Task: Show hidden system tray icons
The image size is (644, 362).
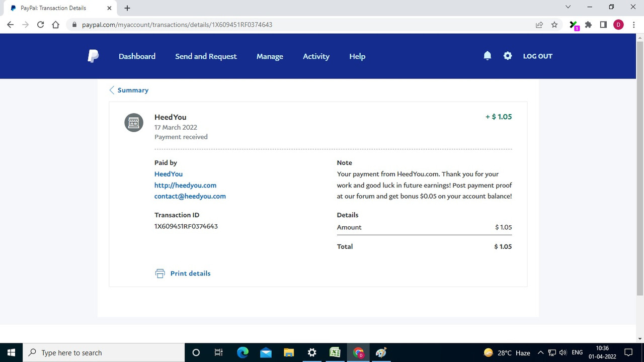Action: pyautogui.click(x=541, y=352)
